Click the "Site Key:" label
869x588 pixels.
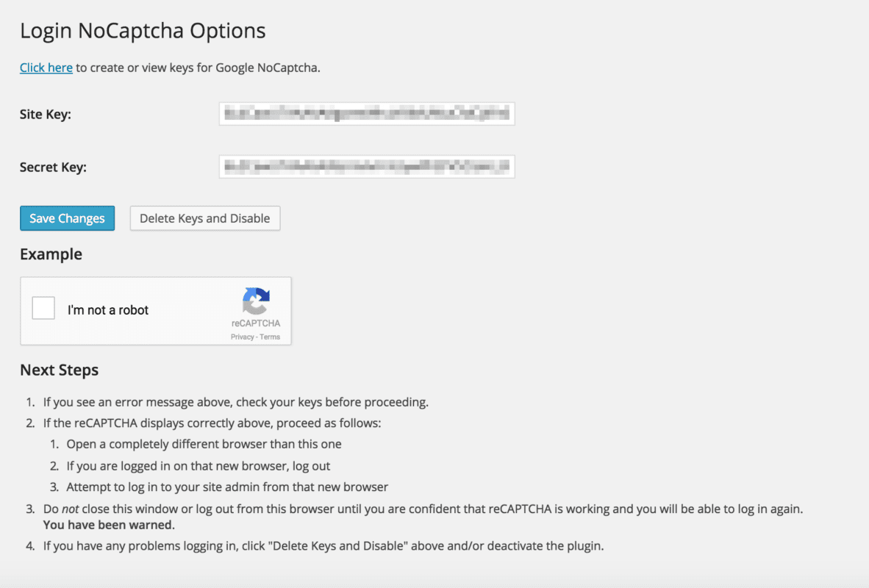tap(46, 114)
